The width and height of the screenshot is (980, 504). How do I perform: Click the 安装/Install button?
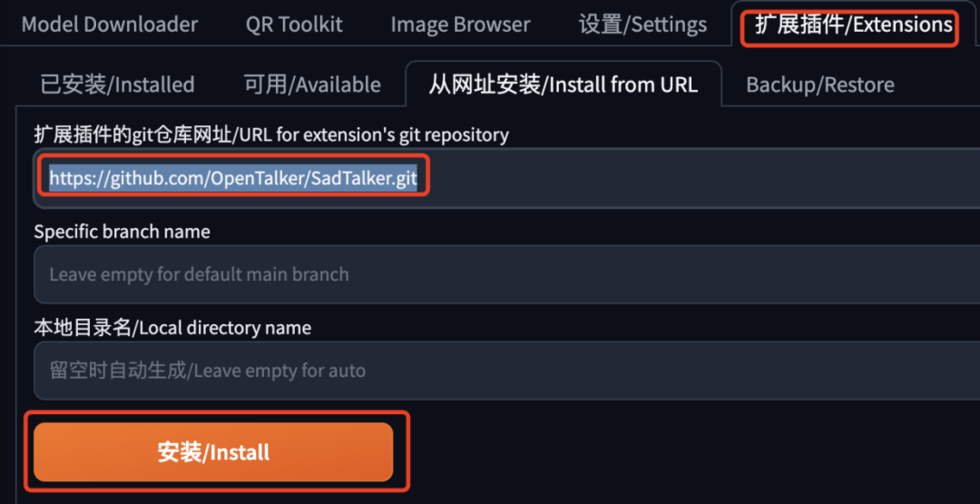click(213, 452)
